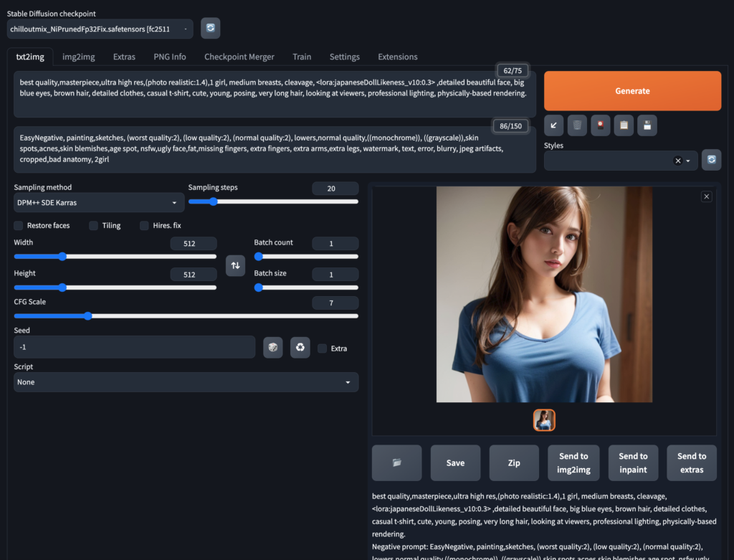Show extra networks via the red icon

click(600, 125)
